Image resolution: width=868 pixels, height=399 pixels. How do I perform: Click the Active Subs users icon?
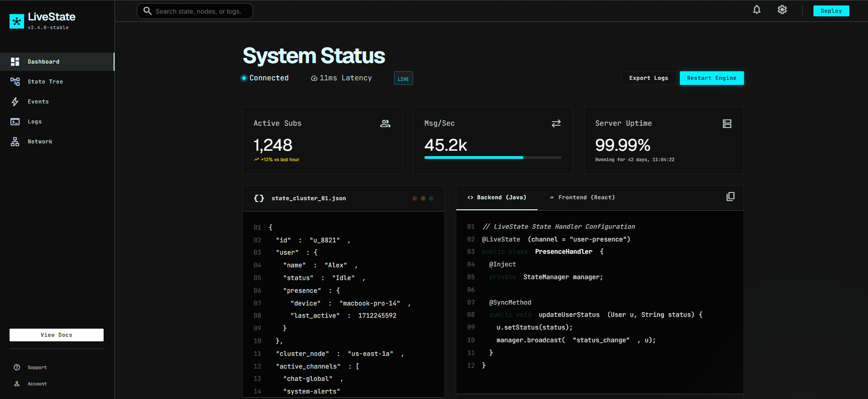385,123
